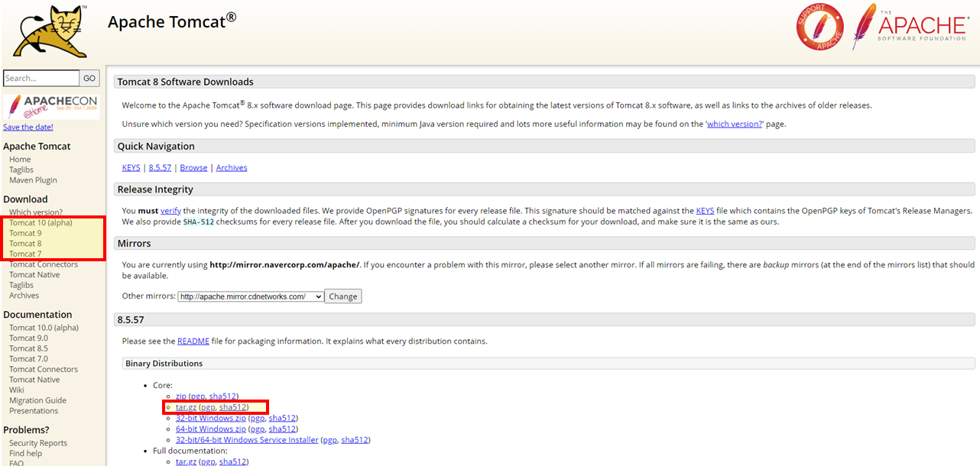Open pgp signature for Core tar.gz
The image size is (980, 466).
click(208, 407)
